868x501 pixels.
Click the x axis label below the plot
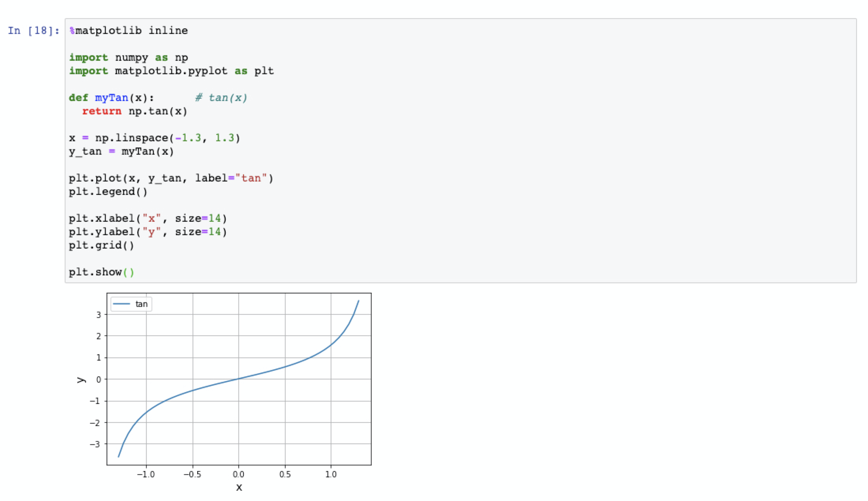[x=239, y=488]
